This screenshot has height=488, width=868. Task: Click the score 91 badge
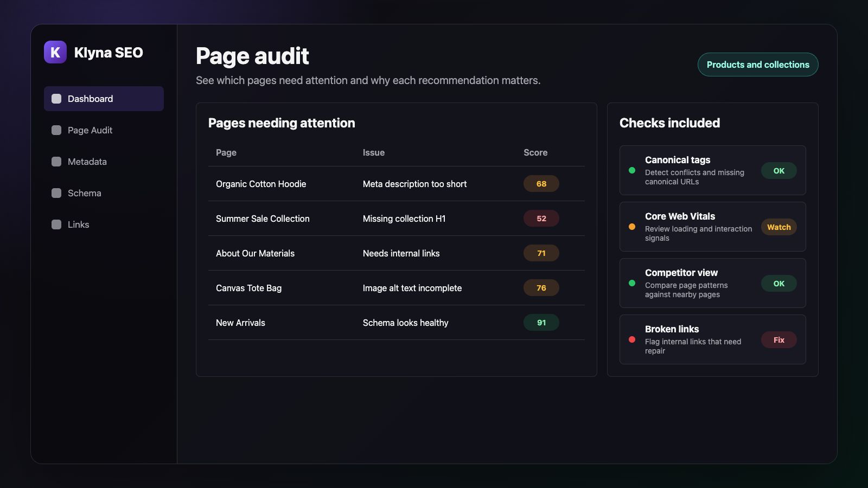click(x=541, y=323)
